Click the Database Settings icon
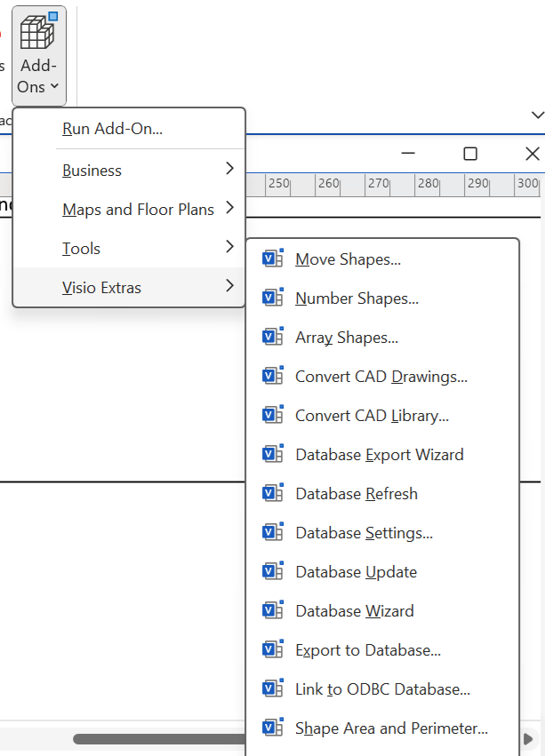Screen dimensions: 545x756 pyautogui.click(x=273, y=532)
